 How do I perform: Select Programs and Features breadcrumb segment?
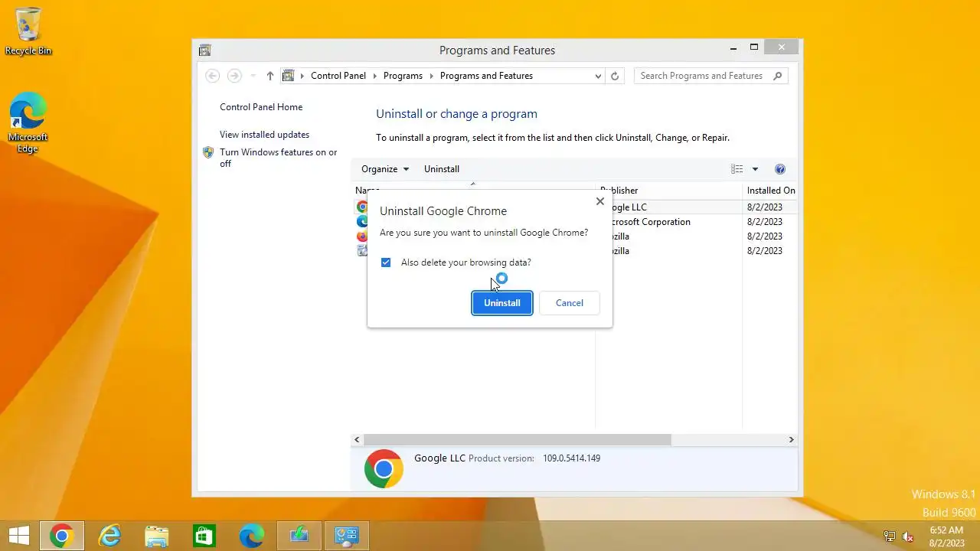pyautogui.click(x=486, y=76)
